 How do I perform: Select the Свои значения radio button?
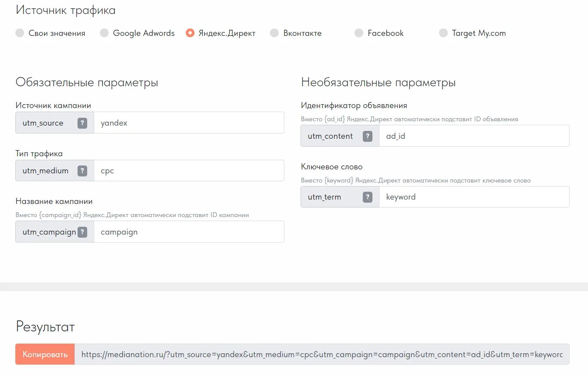pyautogui.click(x=20, y=33)
